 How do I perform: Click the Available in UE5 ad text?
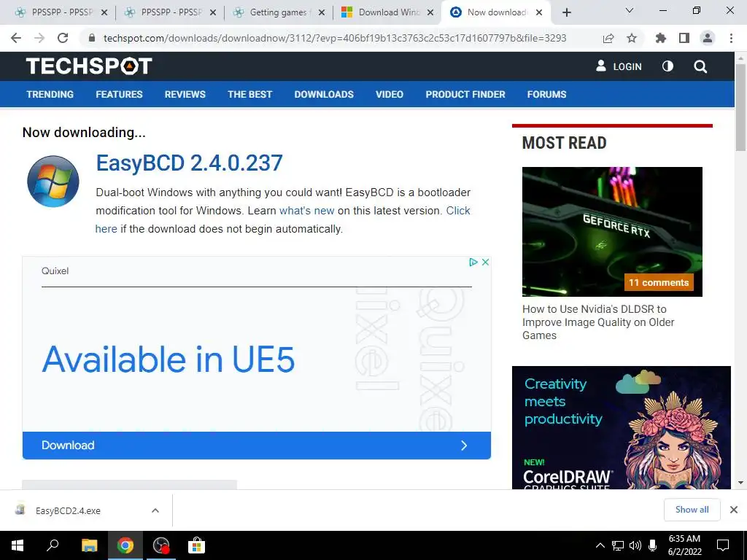169,359
